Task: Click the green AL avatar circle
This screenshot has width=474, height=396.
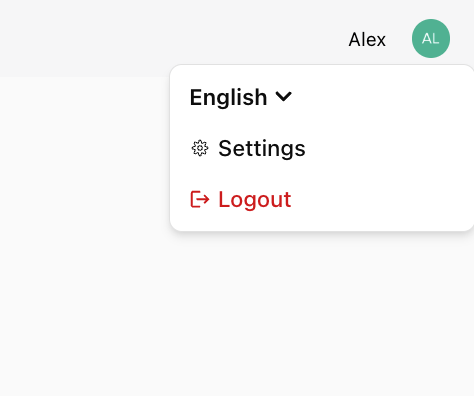Action: [x=431, y=39]
